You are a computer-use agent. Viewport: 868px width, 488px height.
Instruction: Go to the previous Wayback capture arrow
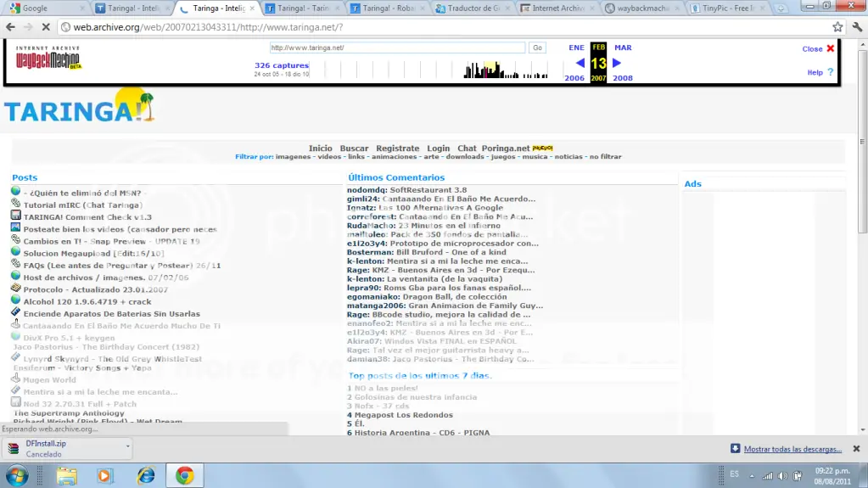coord(580,63)
